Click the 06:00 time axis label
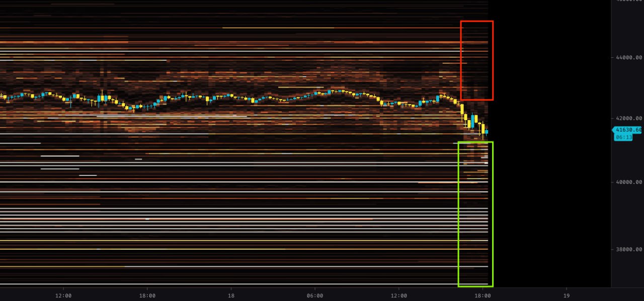 click(x=315, y=295)
